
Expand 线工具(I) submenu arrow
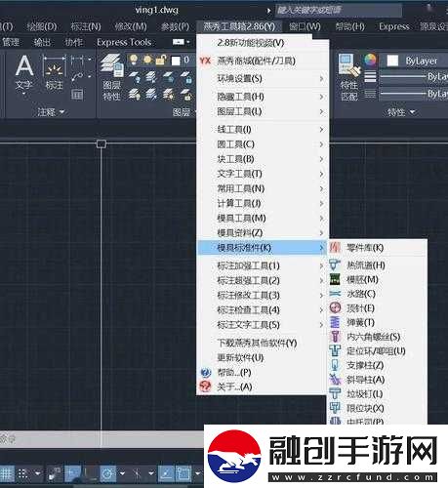[321, 130]
